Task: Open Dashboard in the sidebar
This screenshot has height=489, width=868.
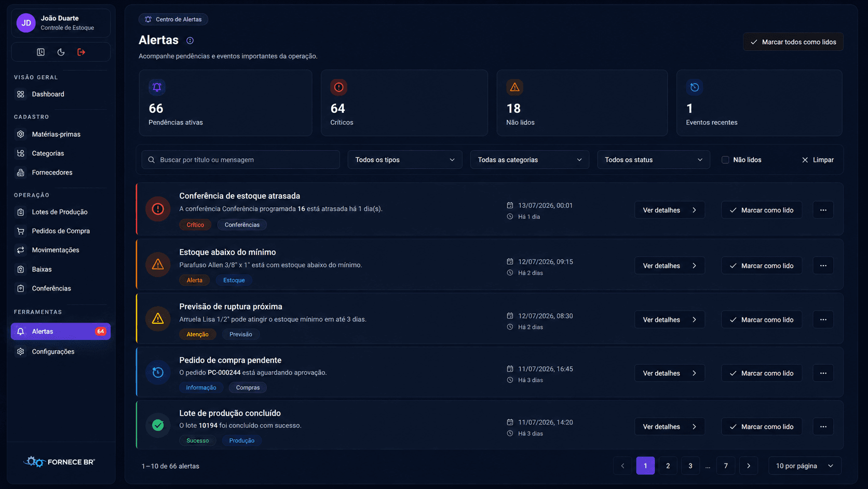Action: tap(61, 94)
